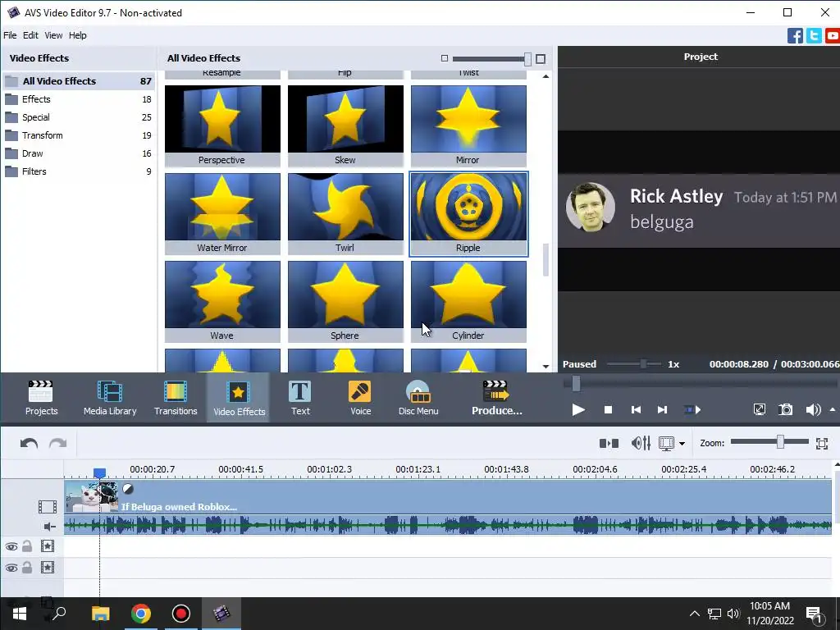The image size is (840, 630).
Task: Adjust the playback speed slider
Action: point(643,364)
